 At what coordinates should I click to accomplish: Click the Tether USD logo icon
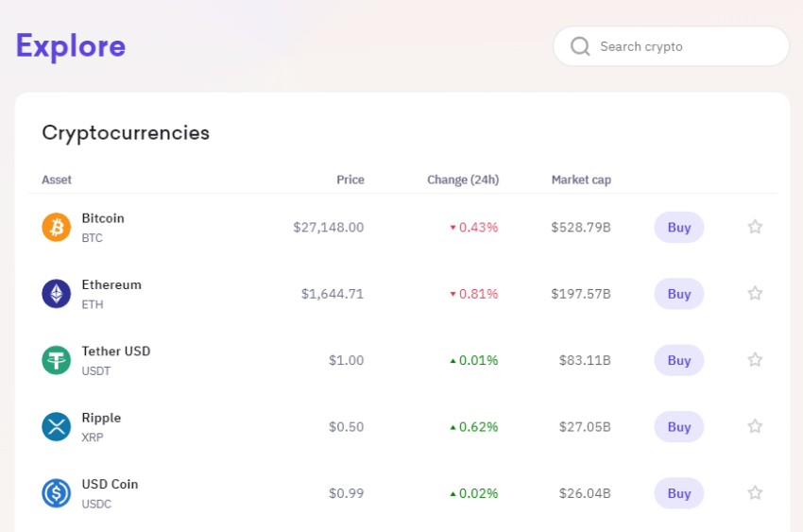point(57,360)
